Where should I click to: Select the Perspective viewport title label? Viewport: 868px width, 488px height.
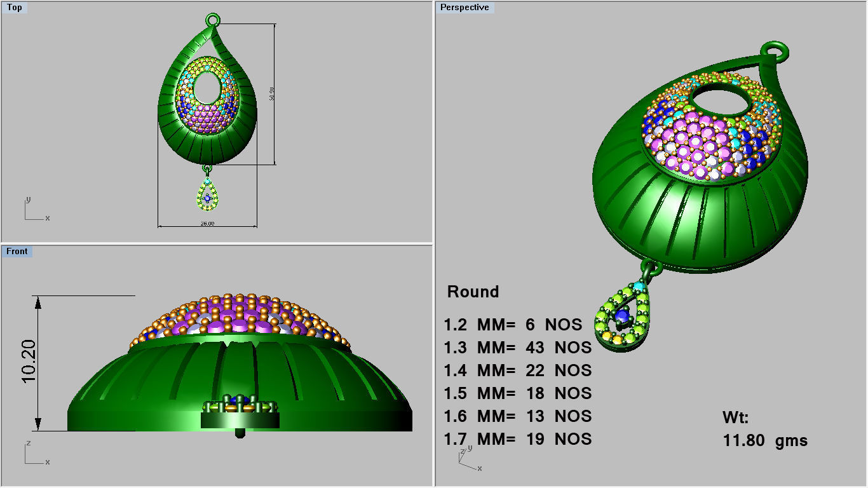pos(465,8)
